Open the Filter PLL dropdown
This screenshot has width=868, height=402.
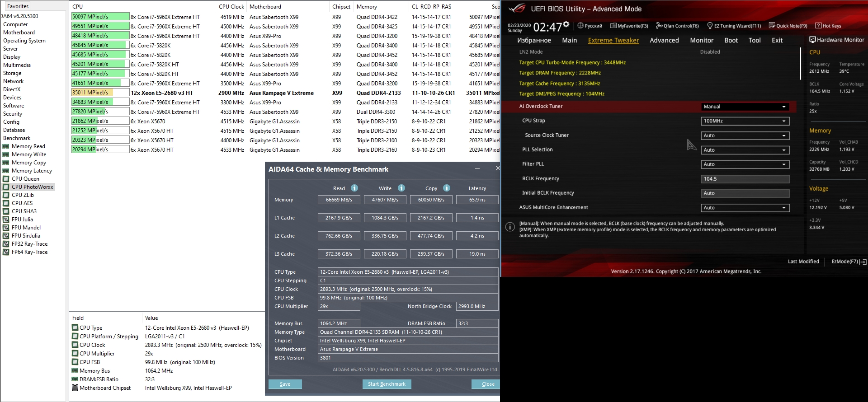[x=745, y=164]
